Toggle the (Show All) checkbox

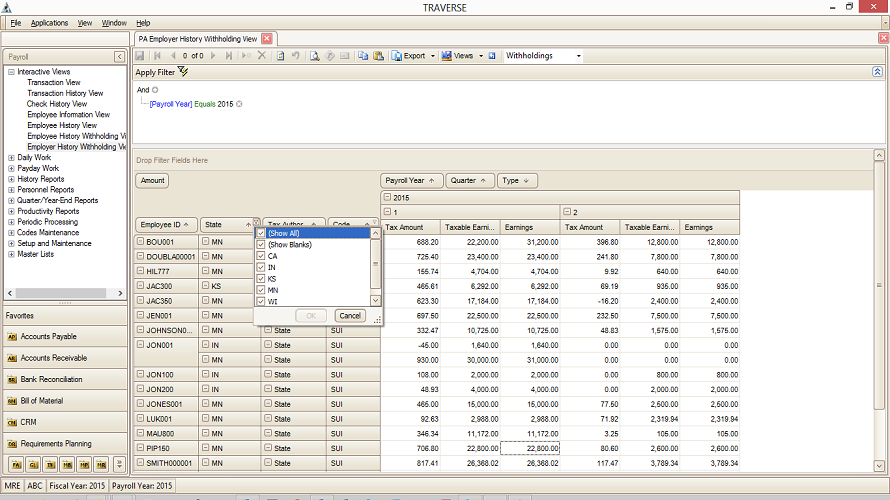point(261,233)
